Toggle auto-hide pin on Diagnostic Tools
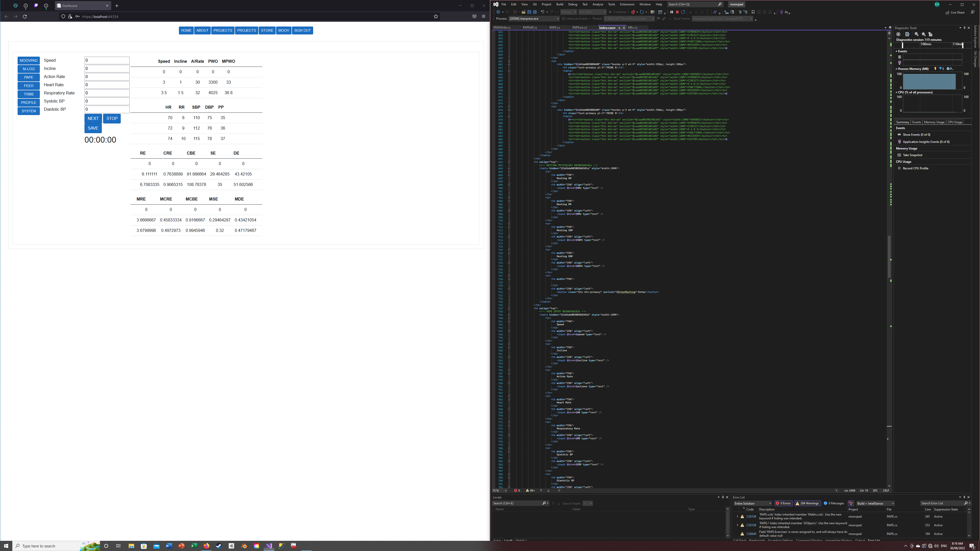The width and height of the screenshot is (980, 551). 964,28
